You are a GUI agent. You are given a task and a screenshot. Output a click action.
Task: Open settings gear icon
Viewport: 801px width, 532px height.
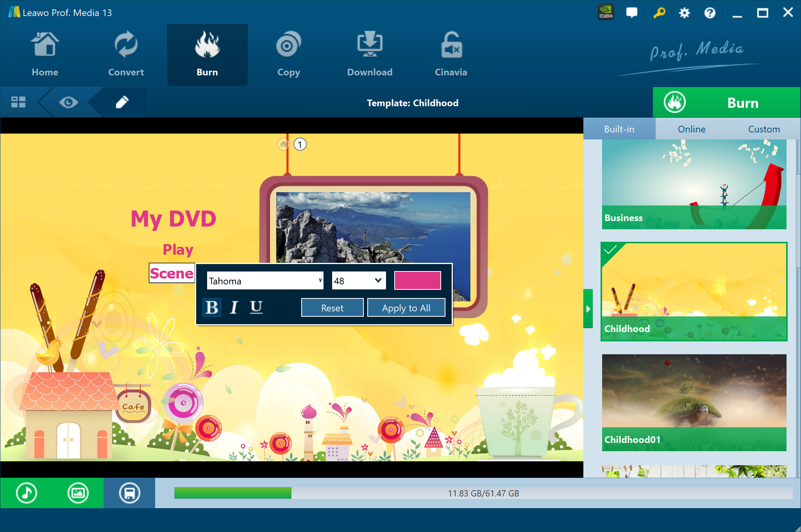coord(684,13)
